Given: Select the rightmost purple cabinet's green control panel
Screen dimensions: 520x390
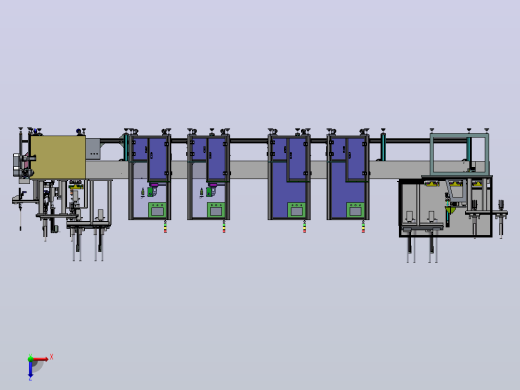Looking at the screenshot, I should tap(356, 210).
